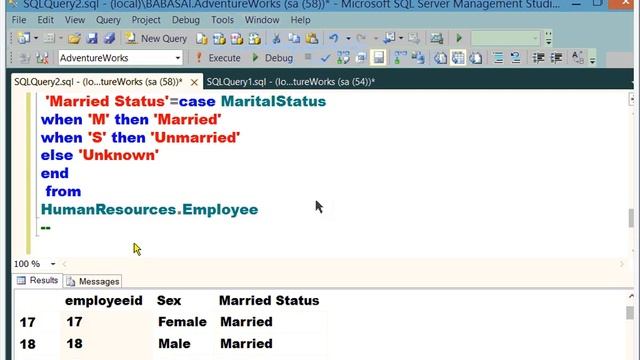
Task: Click the Save All icon
Action: (110, 38)
